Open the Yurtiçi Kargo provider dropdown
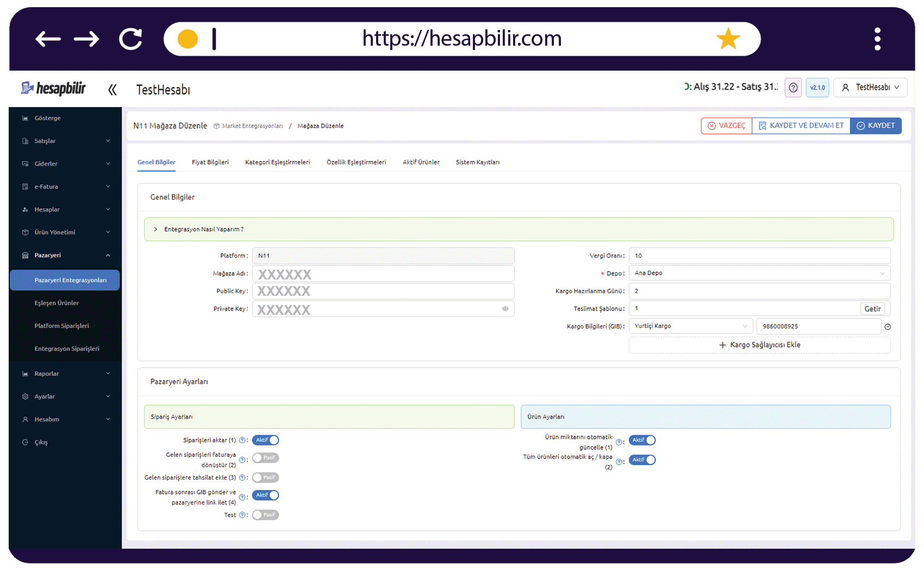 click(x=691, y=326)
